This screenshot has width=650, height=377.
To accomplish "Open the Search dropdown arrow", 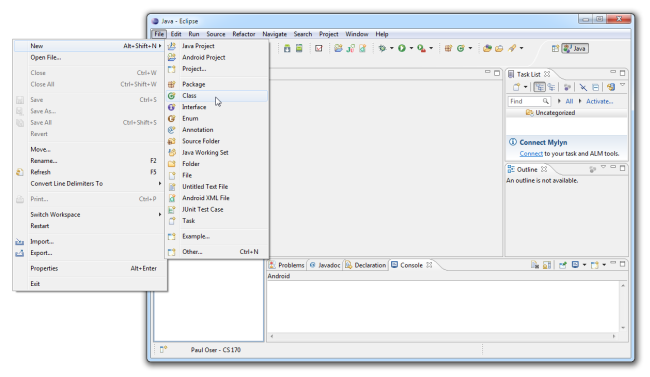I will 521,48.
